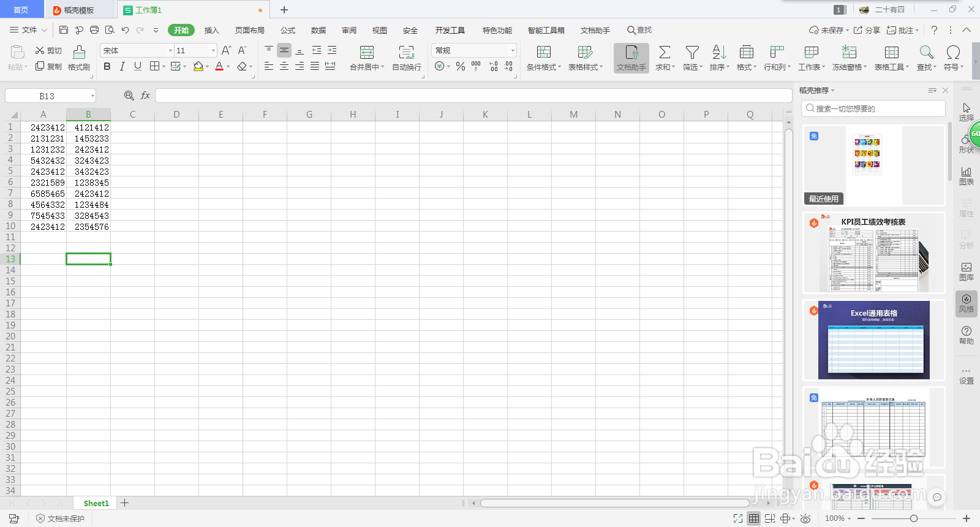Increase font size with A+ icon
The image size is (980, 527).
click(x=227, y=50)
